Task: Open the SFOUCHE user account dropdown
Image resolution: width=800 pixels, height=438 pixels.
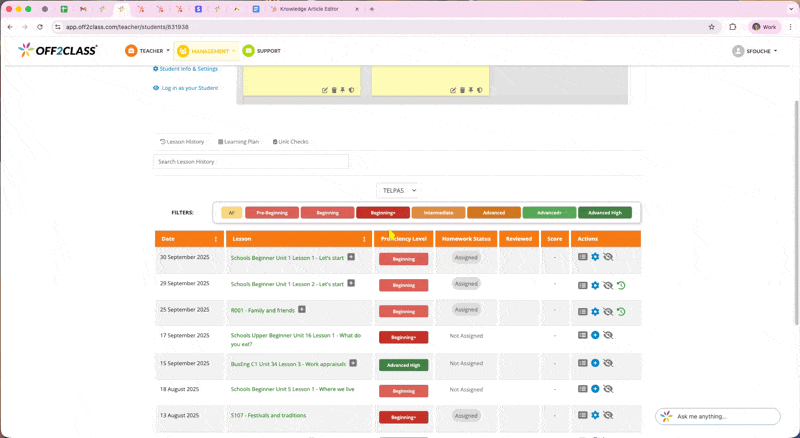Action: tap(754, 51)
